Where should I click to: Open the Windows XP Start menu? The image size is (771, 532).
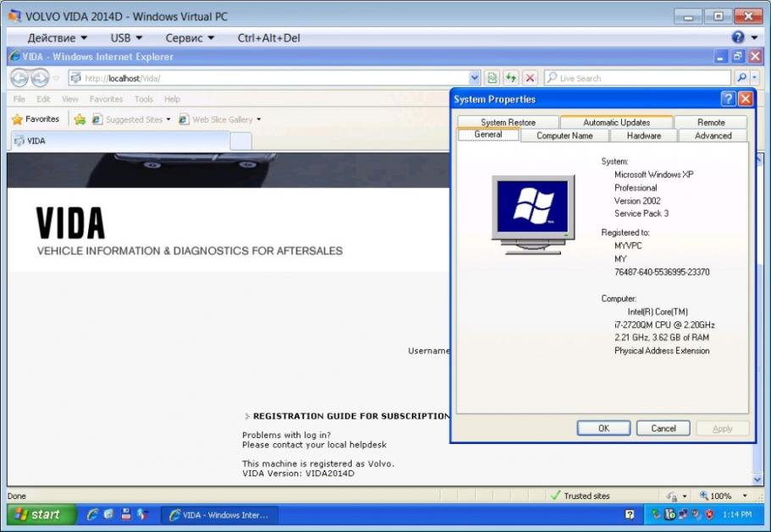click(x=42, y=514)
